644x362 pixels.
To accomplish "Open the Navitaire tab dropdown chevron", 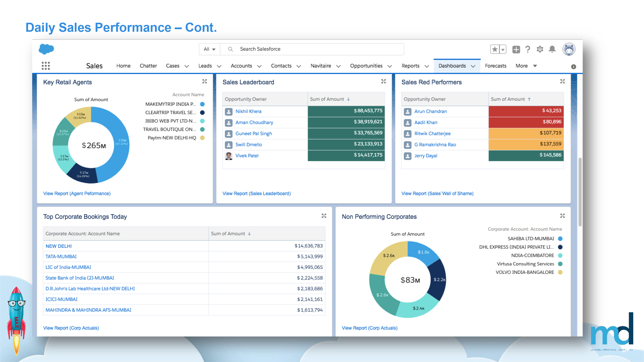I will click(338, 66).
